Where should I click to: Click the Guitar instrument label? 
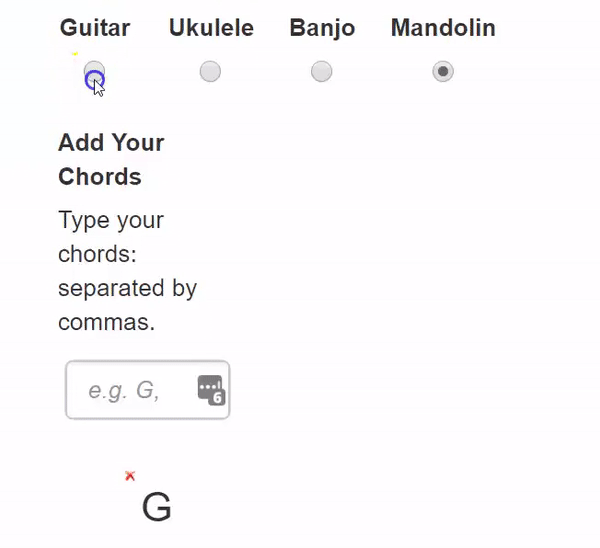[x=95, y=28]
